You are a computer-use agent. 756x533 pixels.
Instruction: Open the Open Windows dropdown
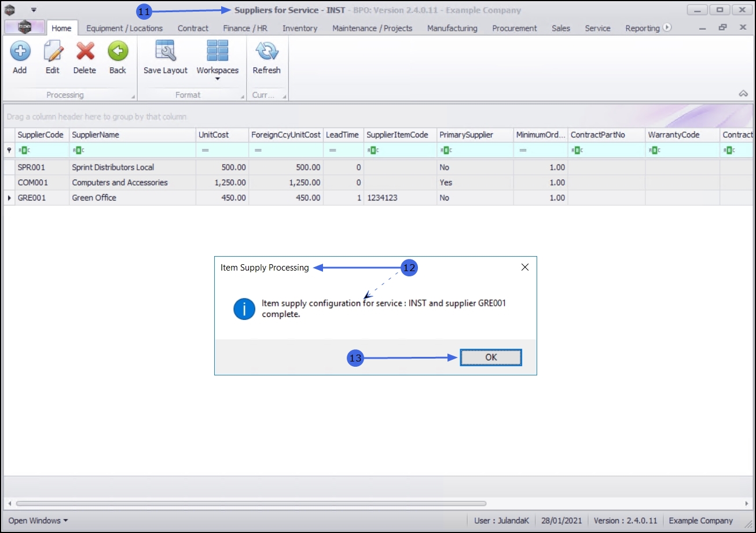tap(38, 520)
